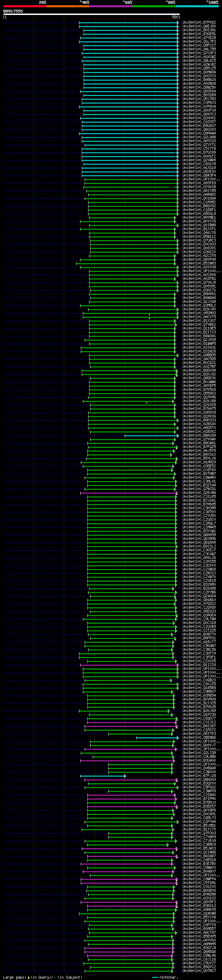Select the UniRef100_Q6GZ43 label

(x=199, y=130)
